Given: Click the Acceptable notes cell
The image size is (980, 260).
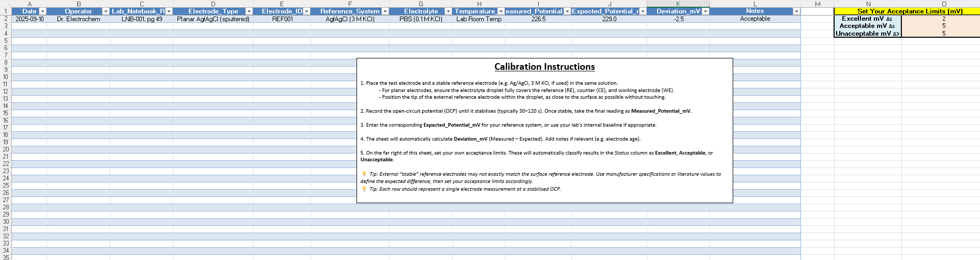Looking at the screenshot, I should click(x=755, y=19).
